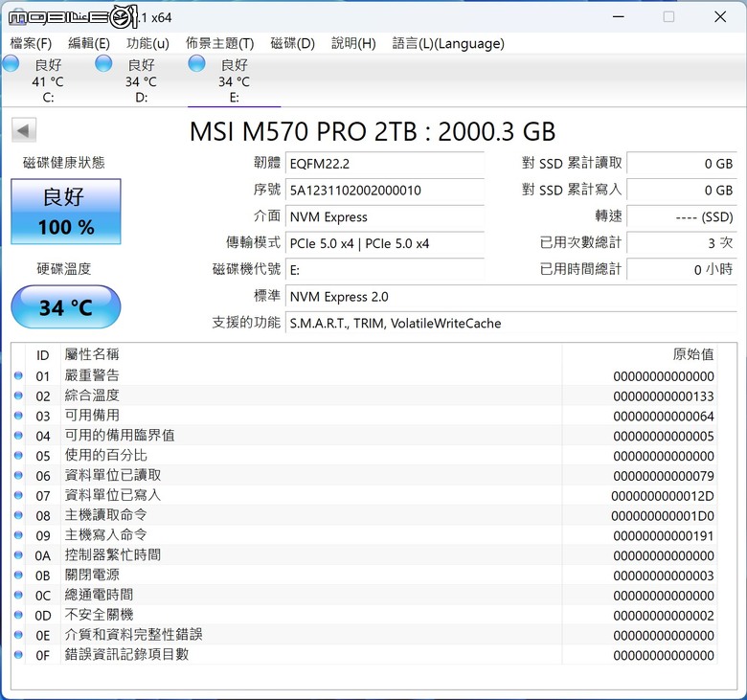Click the 屬性名稱 column header

(x=311, y=355)
